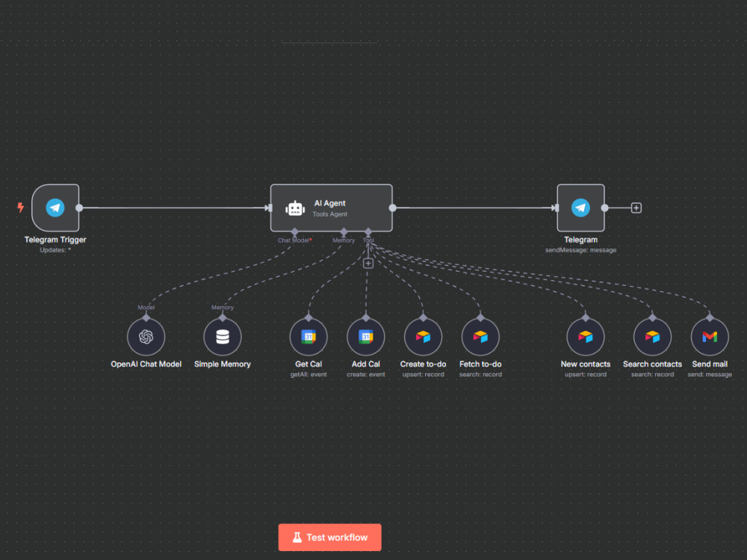Open the Simple Memory node
This screenshot has height=560, width=747.
[x=223, y=337]
